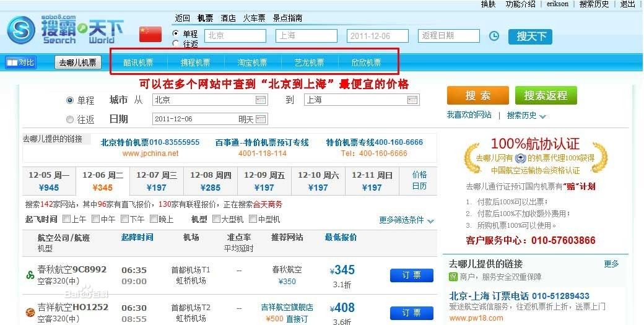Open the 酷讯机票 tab
Image resolution: width=644 pixels, height=325 pixels.
[x=139, y=63]
